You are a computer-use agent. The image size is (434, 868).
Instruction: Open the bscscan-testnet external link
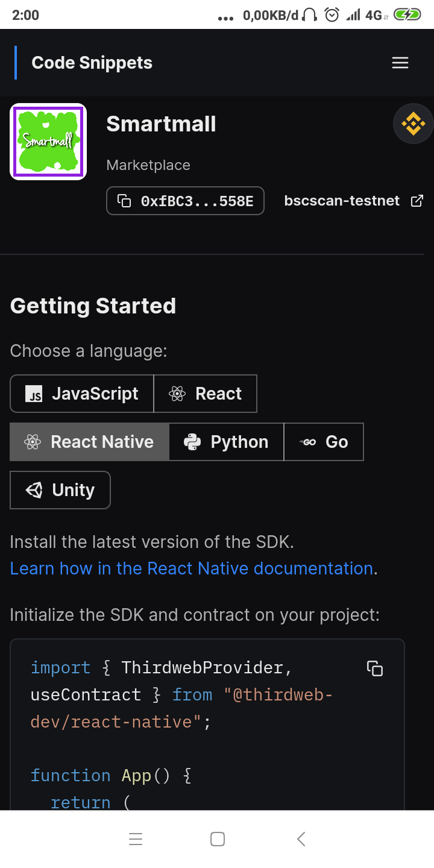click(x=342, y=201)
